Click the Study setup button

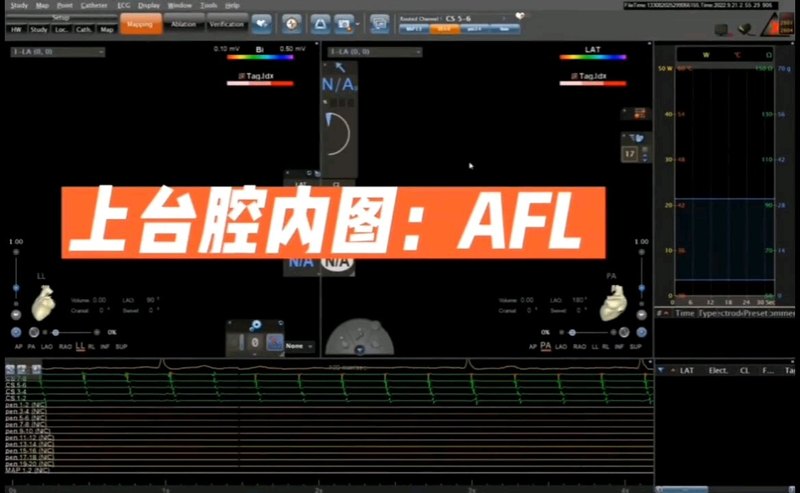point(39,30)
